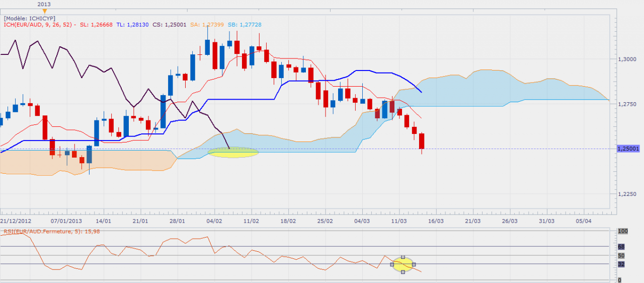Click the 28/01 date axis label
Screen dimensions: 644x283
click(x=177, y=221)
